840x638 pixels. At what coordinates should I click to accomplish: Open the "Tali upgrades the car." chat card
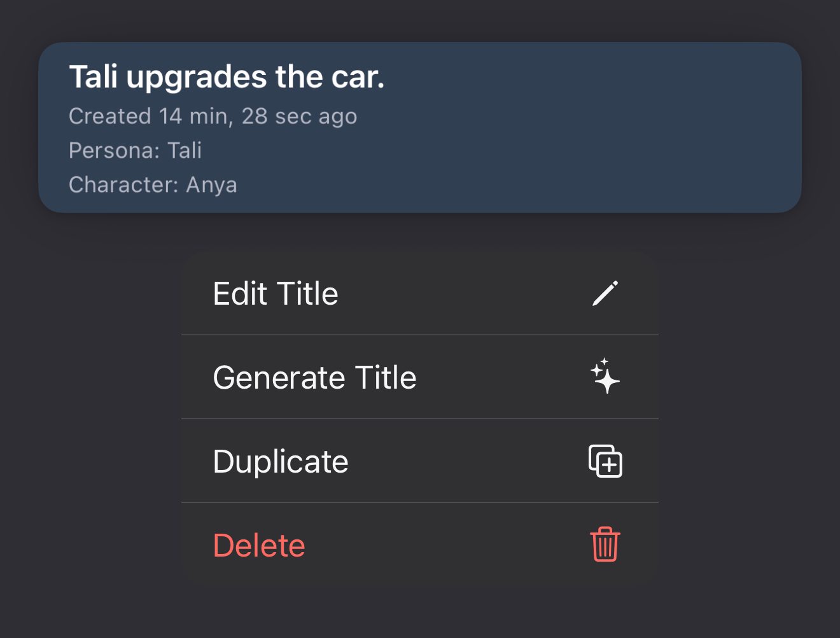pyautogui.click(x=420, y=127)
